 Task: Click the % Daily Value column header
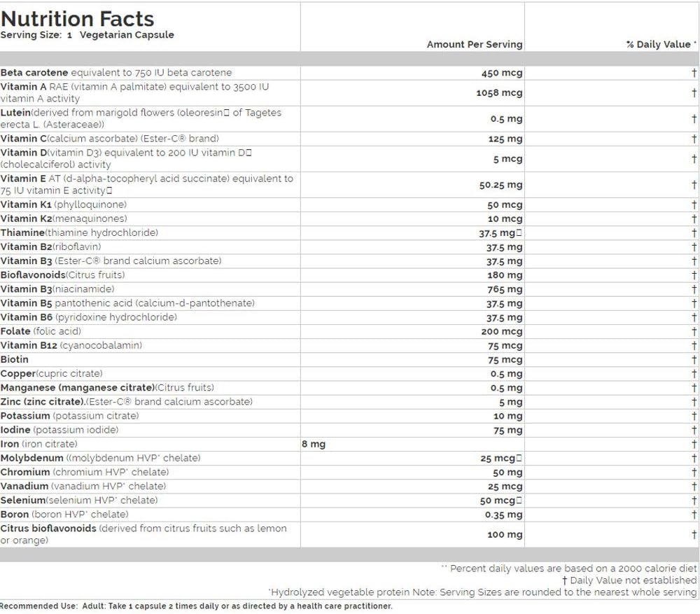coord(657,44)
